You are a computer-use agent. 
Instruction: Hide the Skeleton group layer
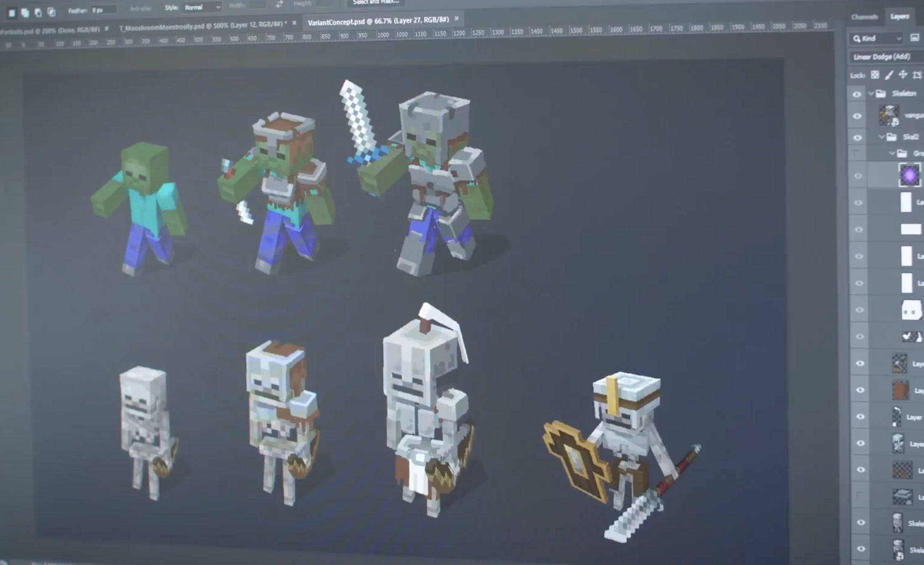[x=857, y=95]
